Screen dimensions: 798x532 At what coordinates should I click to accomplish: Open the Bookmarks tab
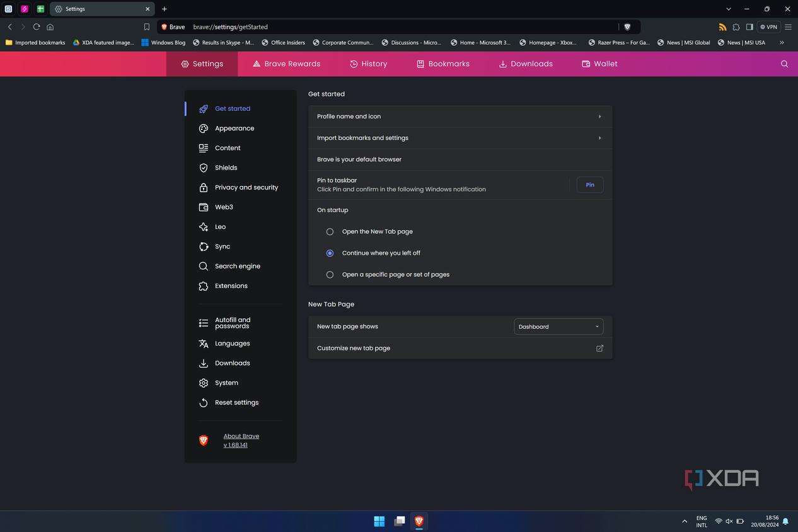click(x=443, y=64)
